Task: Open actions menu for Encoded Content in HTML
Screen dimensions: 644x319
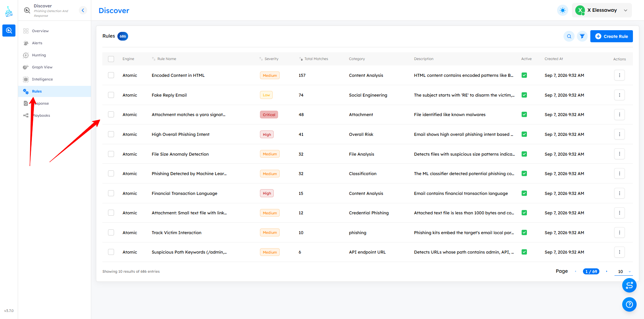Action: pyautogui.click(x=620, y=75)
